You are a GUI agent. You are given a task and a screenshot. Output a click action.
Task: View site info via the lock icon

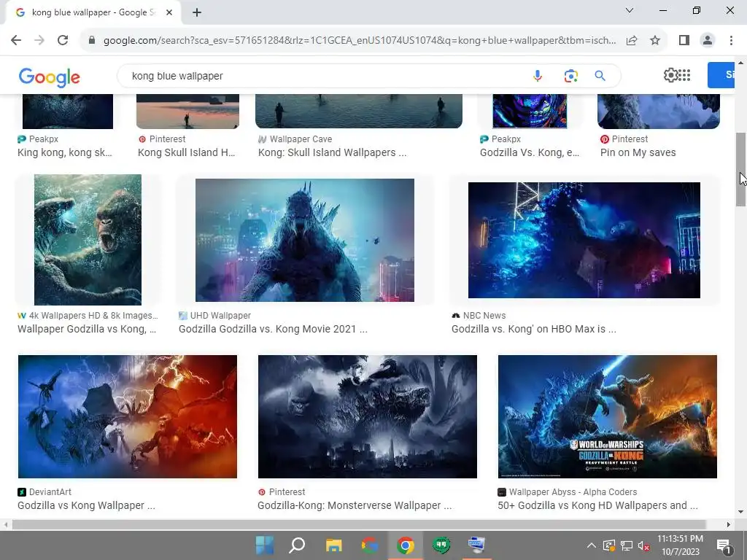click(92, 41)
